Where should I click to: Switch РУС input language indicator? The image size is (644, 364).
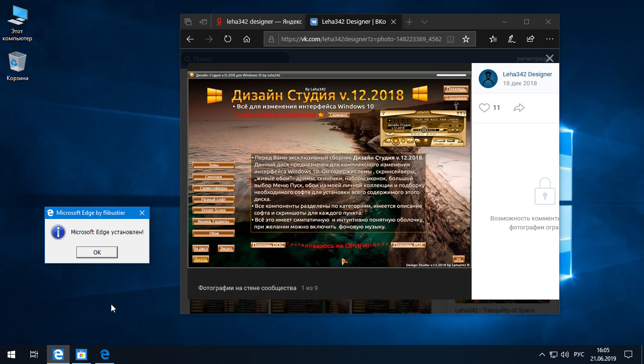(579, 354)
